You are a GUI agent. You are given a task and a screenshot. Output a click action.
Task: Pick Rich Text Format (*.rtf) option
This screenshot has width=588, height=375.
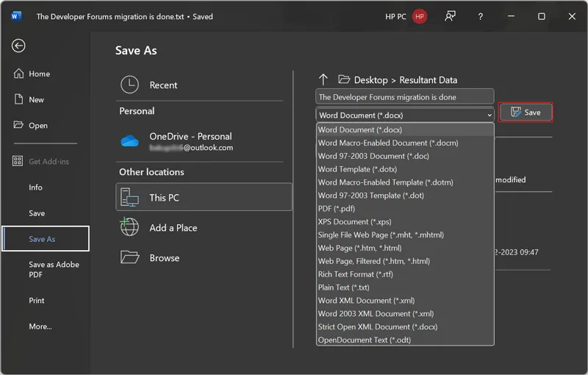355,274
